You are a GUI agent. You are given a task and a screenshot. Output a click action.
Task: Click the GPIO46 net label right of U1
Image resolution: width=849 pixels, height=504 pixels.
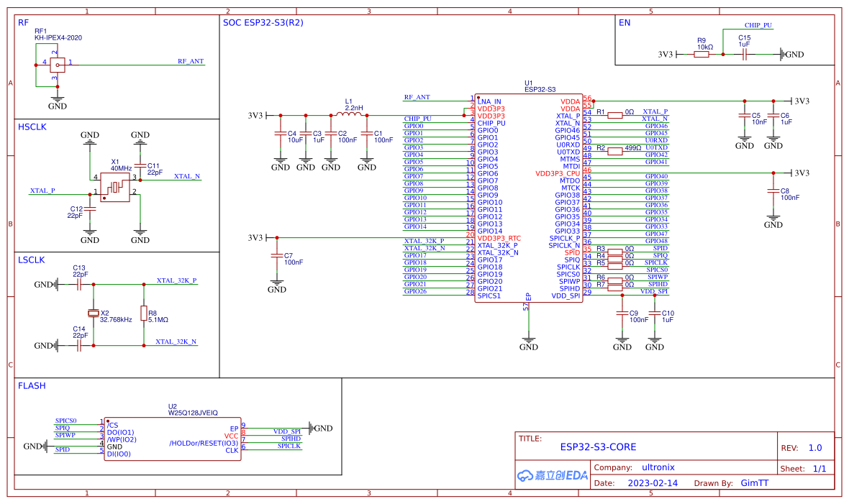(x=656, y=126)
